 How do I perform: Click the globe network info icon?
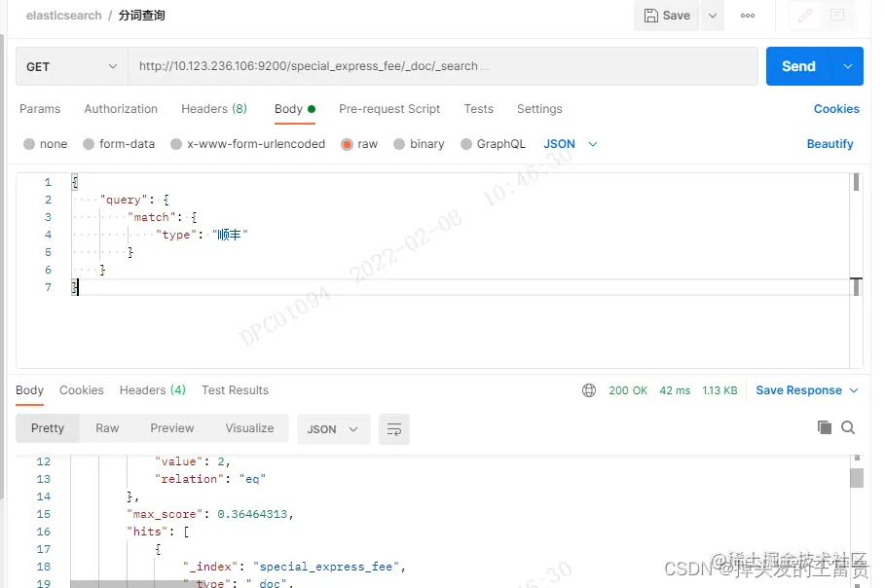pyautogui.click(x=589, y=390)
